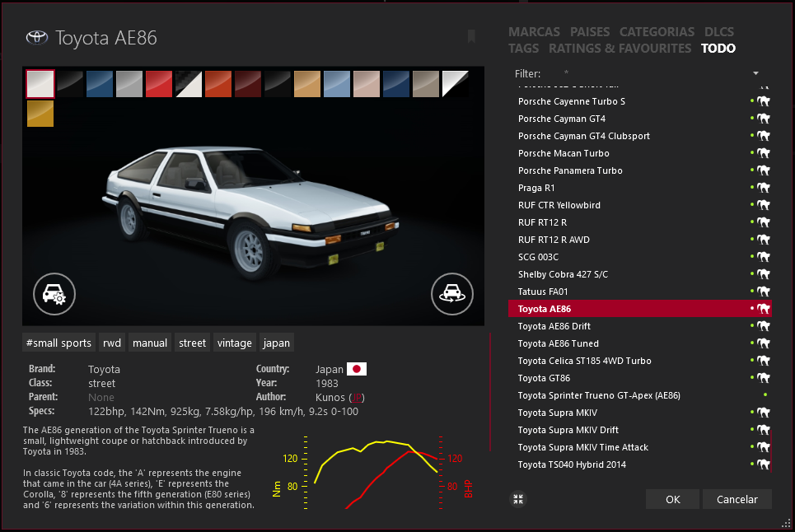Toggle the bookmark icon beside Toyota AE86 title
The height and width of the screenshot is (532, 795).
coord(471,36)
